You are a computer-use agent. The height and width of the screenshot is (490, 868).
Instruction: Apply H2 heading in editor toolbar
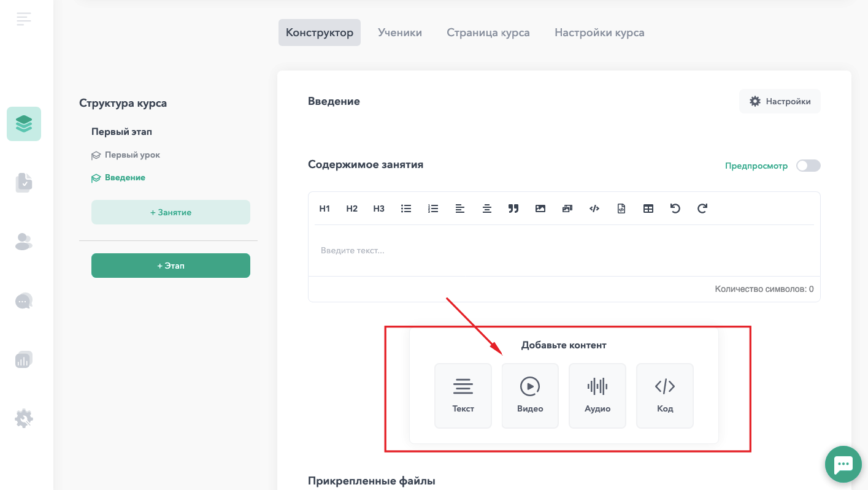[351, 209]
